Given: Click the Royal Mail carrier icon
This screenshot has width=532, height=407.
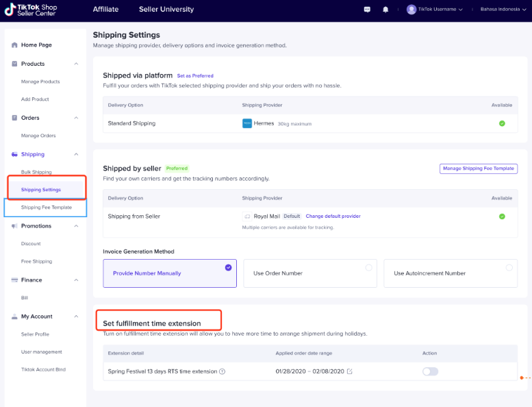Looking at the screenshot, I should [247, 217].
